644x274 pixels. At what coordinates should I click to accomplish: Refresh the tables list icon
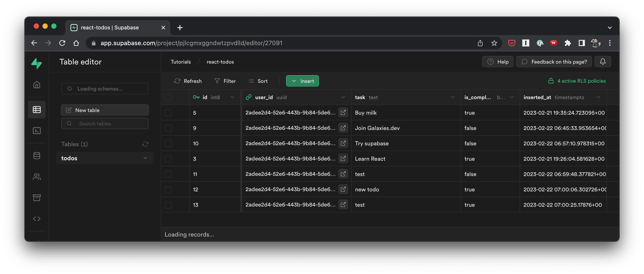pos(145,144)
